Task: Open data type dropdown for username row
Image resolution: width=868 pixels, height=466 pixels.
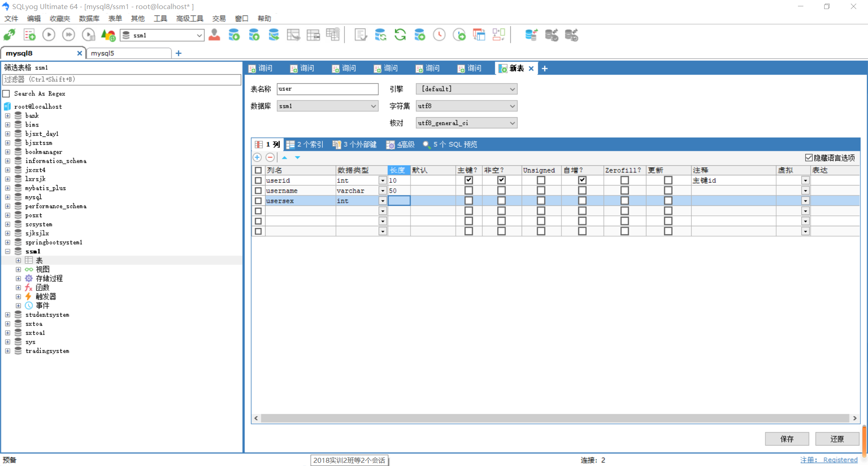Action: tap(382, 190)
